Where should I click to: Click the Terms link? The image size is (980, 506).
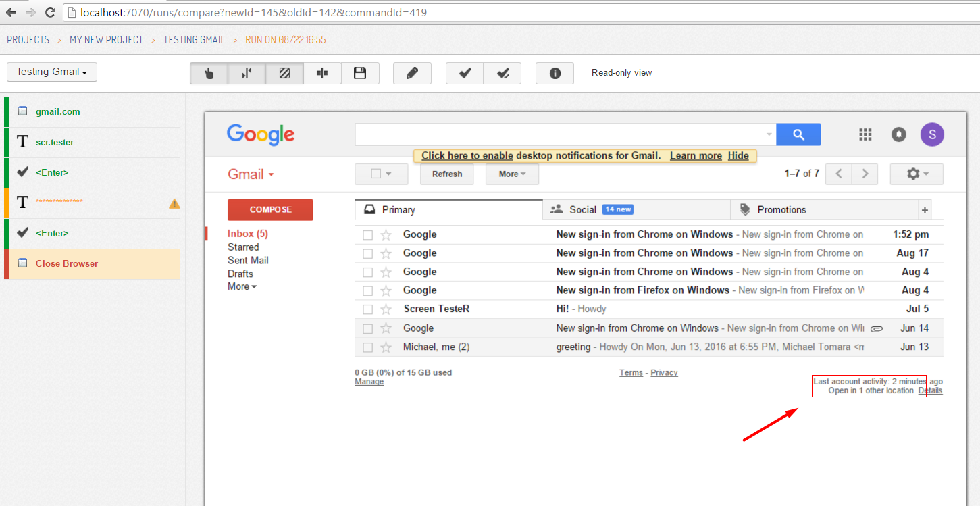click(631, 372)
